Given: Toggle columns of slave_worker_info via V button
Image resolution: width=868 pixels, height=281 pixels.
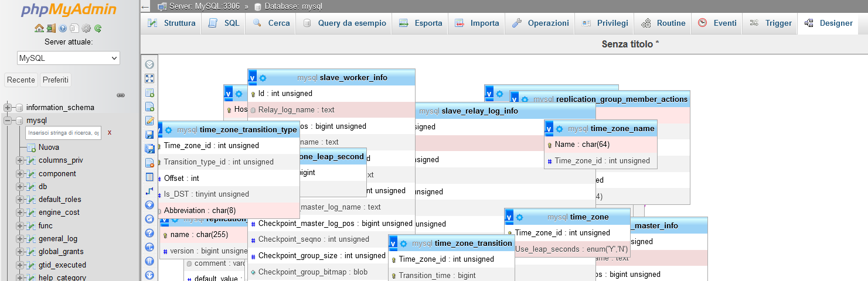Looking at the screenshot, I should (x=253, y=77).
